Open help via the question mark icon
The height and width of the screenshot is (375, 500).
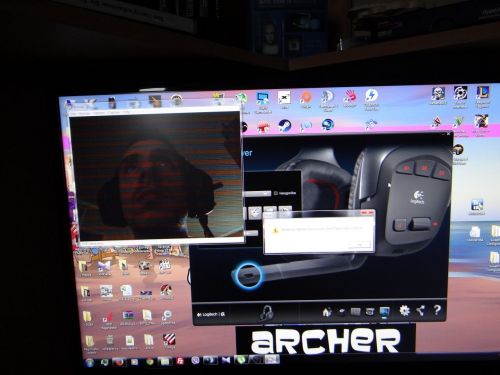point(437,310)
